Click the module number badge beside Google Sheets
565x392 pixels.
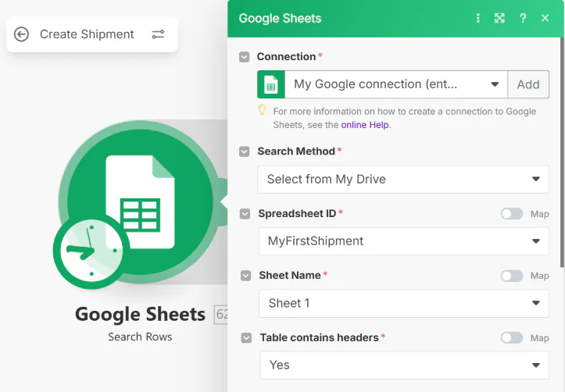pos(221,315)
